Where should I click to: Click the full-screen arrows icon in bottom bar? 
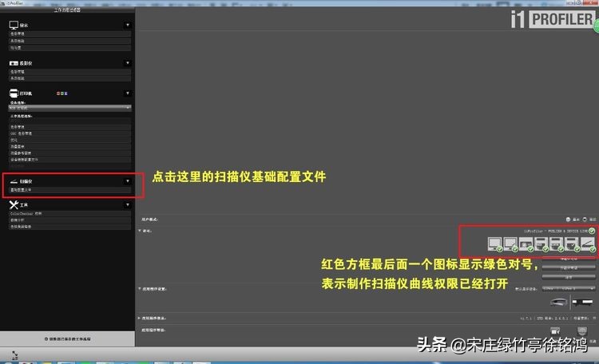[x=14, y=355]
